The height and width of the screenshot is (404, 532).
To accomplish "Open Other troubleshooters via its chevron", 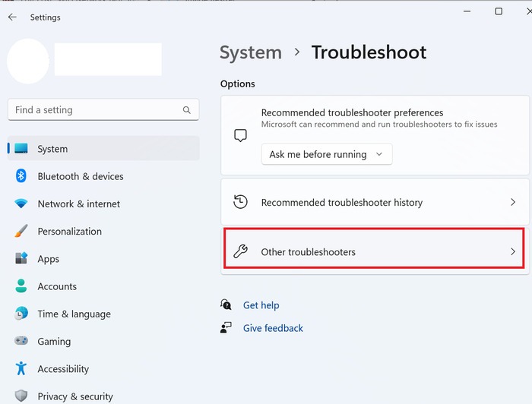I will click(513, 251).
